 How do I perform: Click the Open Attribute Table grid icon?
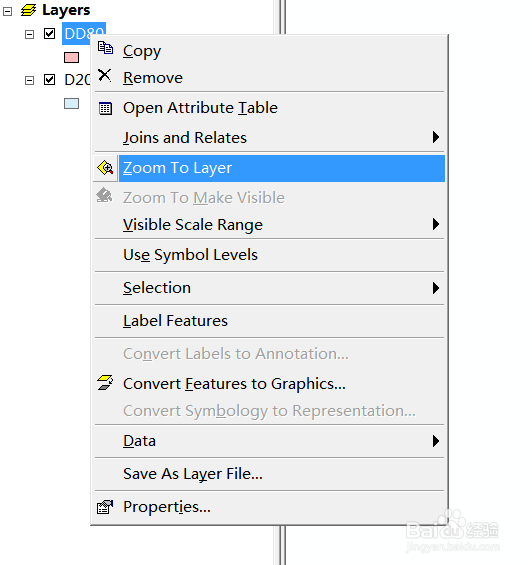click(x=105, y=108)
